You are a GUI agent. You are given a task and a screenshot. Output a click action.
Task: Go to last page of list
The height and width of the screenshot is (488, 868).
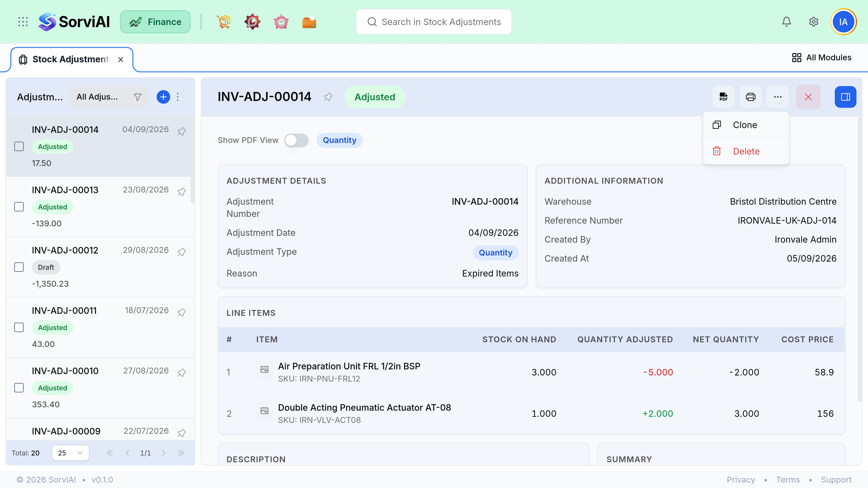click(181, 453)
